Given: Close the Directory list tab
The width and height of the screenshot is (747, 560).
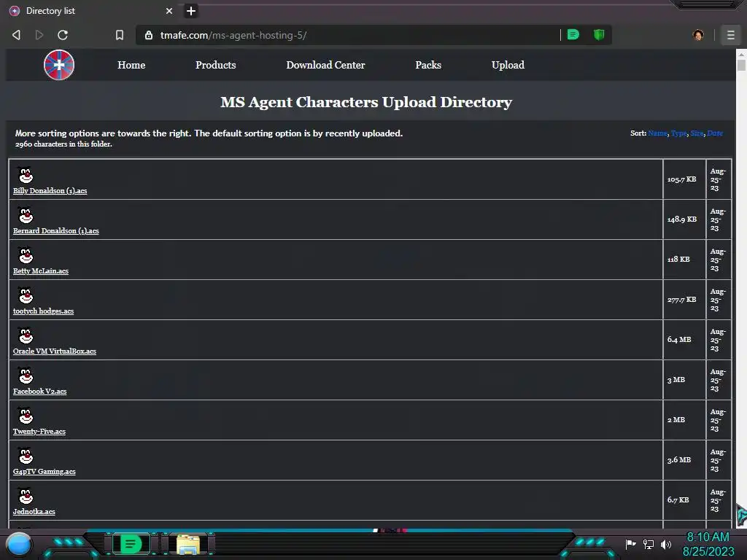Looking at the screenshot, I should (x=169, y=11).
